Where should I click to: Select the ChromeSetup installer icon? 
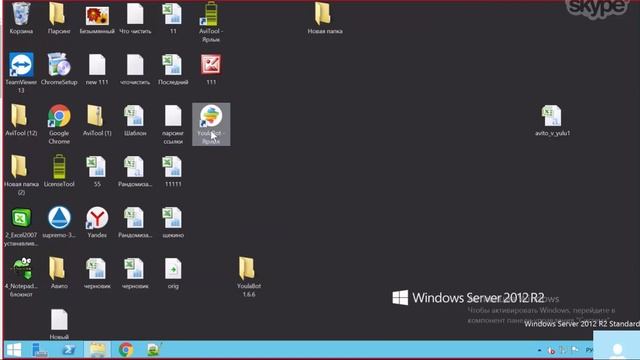click(x=59, y=69)
